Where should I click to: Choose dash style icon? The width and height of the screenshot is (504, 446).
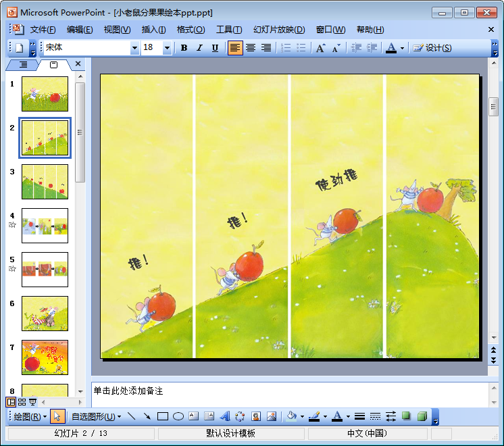pos(375,417)
